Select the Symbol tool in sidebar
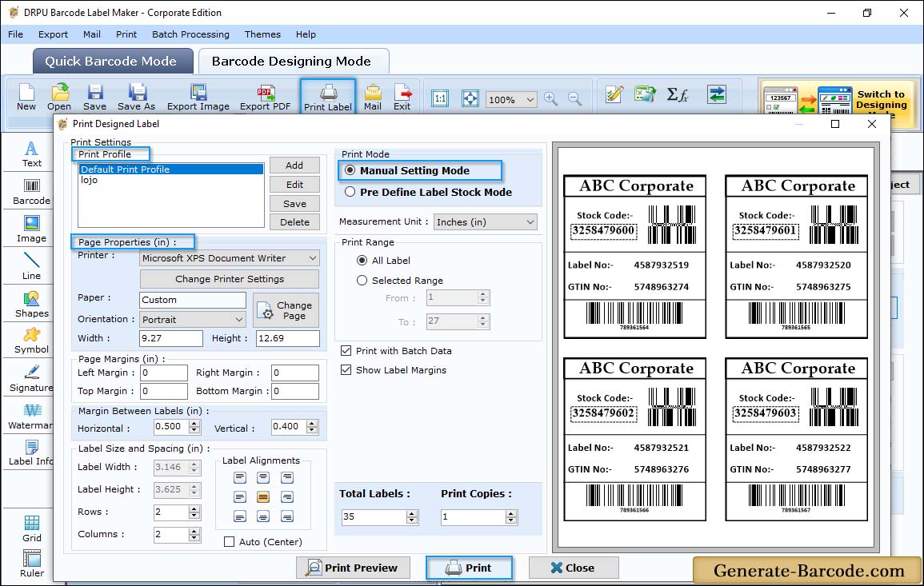 (x=32, y=341)
